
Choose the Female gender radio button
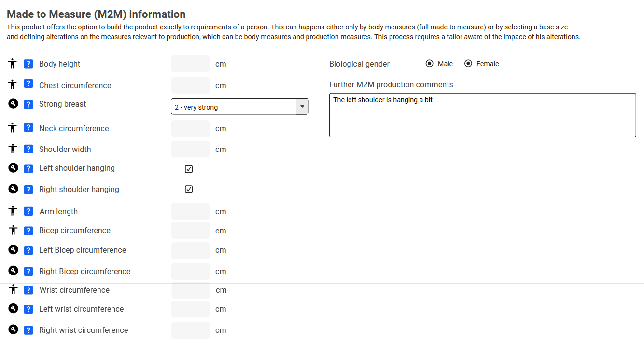(x=468, y=64)
